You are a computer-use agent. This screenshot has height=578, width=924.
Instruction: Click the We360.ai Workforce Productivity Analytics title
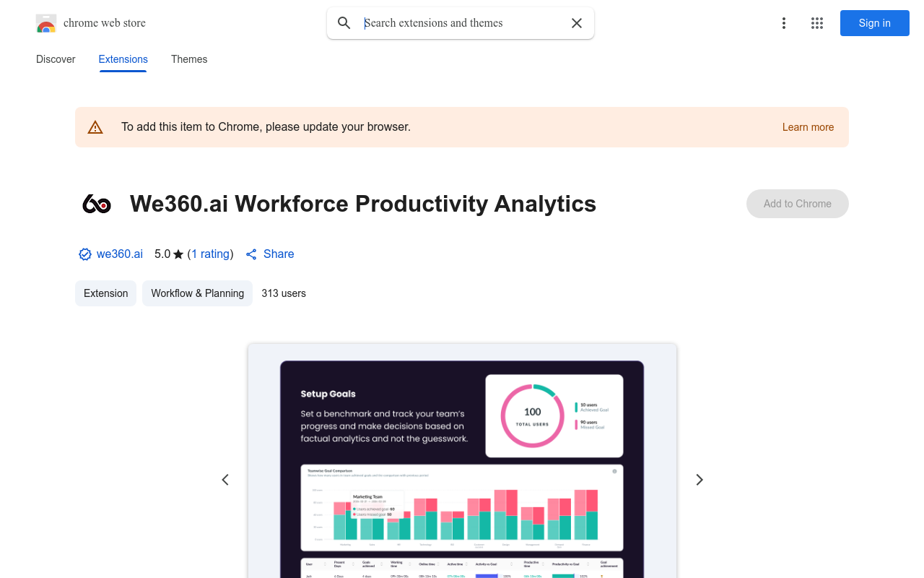(x=363, y=204)
